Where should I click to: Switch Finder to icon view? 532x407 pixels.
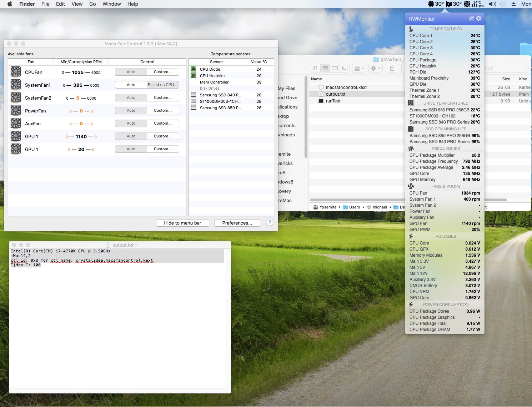click(x=315, y=68)
